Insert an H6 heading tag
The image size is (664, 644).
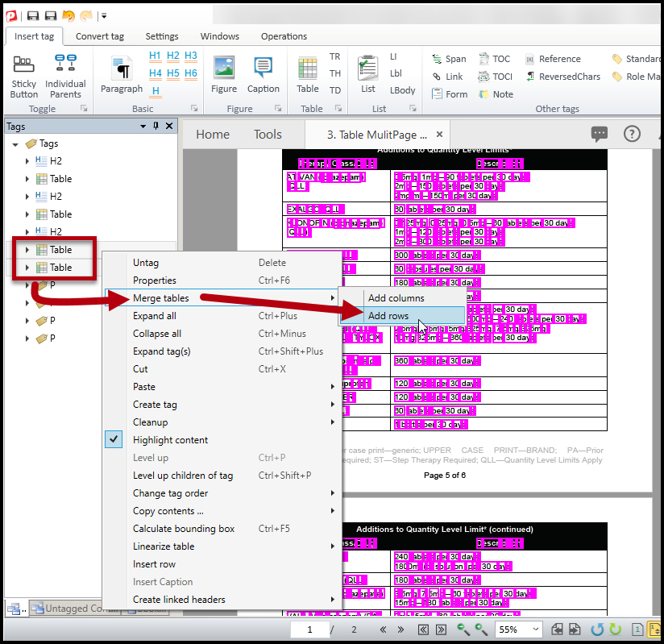[190, 73]
